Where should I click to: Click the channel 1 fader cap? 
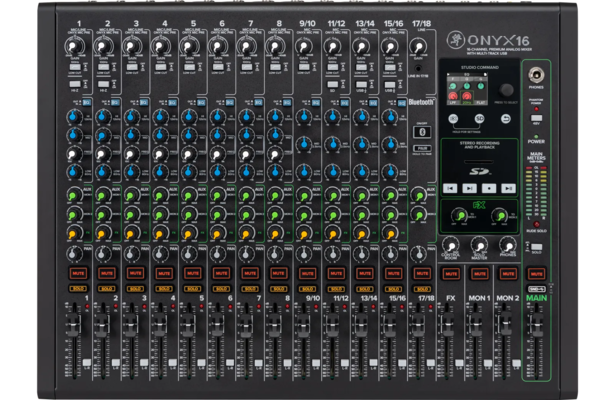[x=73, y=325]
